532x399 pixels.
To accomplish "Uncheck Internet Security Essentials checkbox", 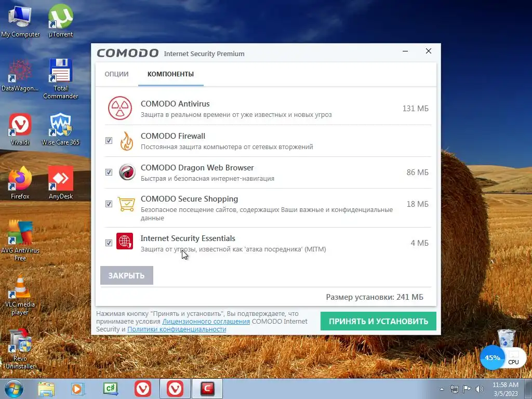I will 109,243.
